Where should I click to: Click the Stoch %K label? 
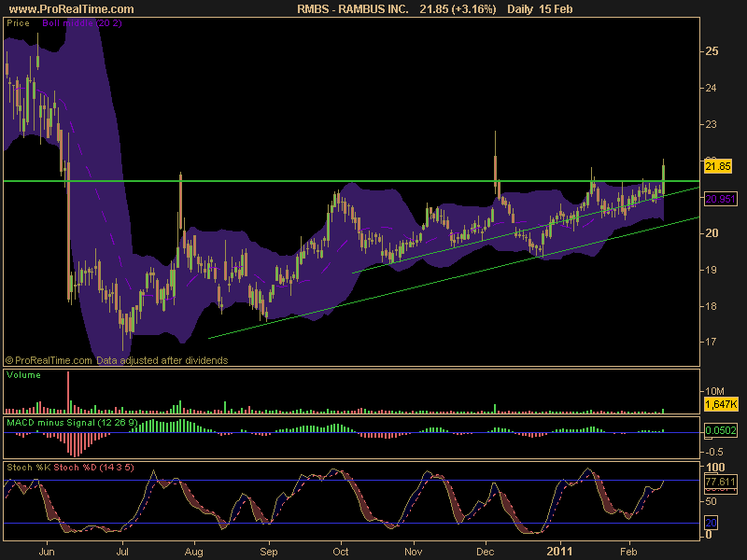[29, 468]
